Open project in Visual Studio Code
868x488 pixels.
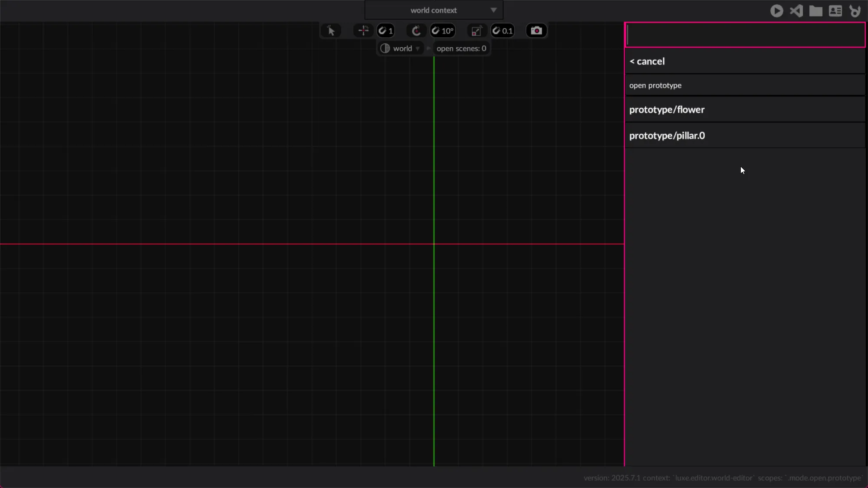[x=796, y=11]
